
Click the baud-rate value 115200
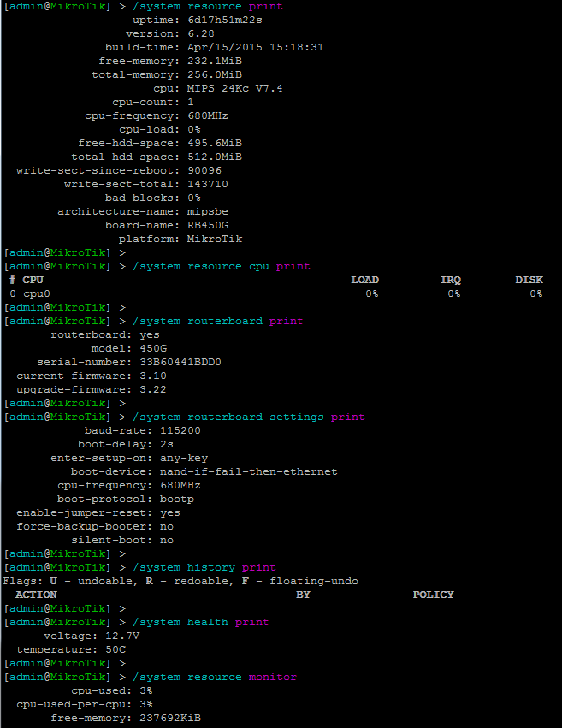click(180, 430)
